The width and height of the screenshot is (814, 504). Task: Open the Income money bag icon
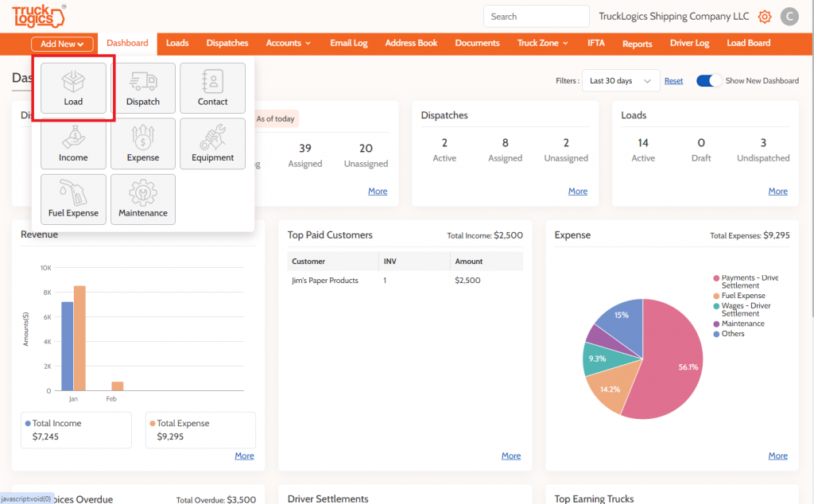coord(73,144)
